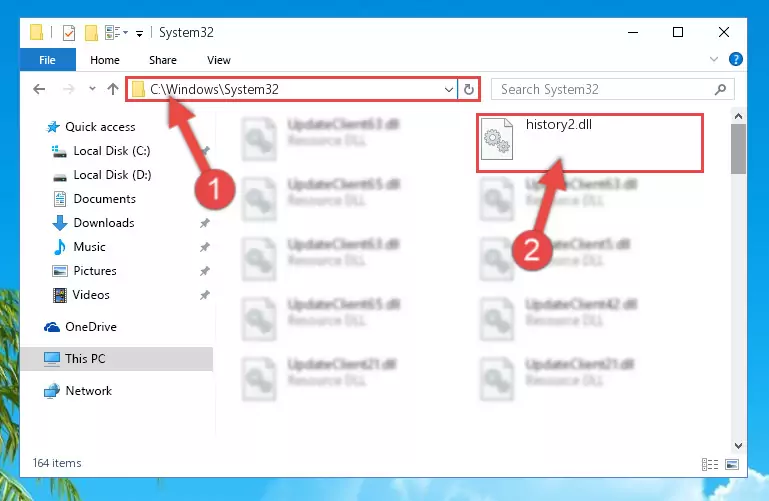Switch to the Home ribbon tab
The image size is (769, 501).
point(105,60)
